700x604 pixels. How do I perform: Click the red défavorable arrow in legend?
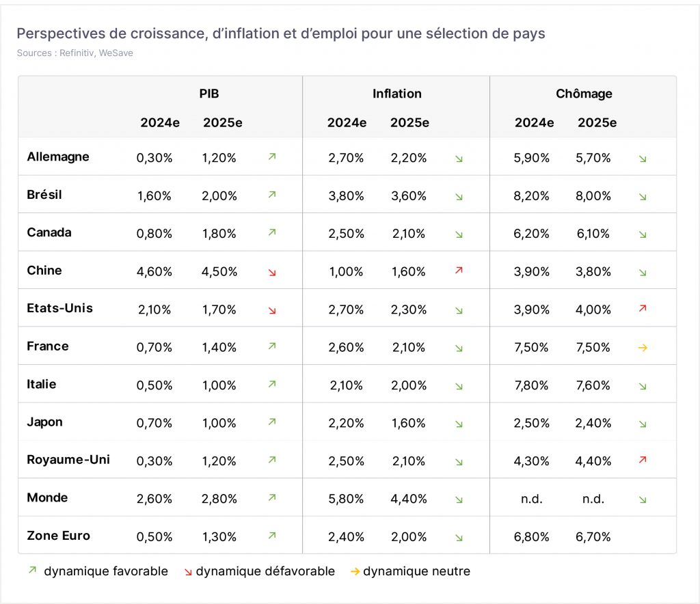[188, 572]
